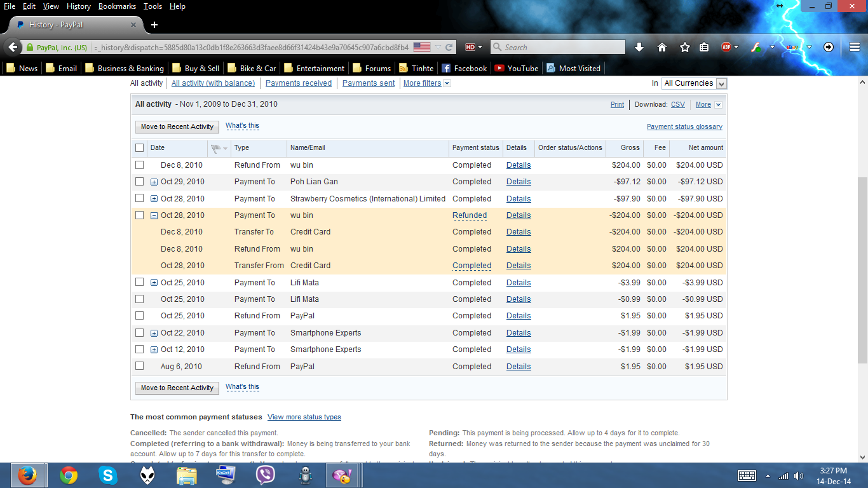This screenshot has width=868, height=488.
Task: Open the File menu
Action: point(10,6)
